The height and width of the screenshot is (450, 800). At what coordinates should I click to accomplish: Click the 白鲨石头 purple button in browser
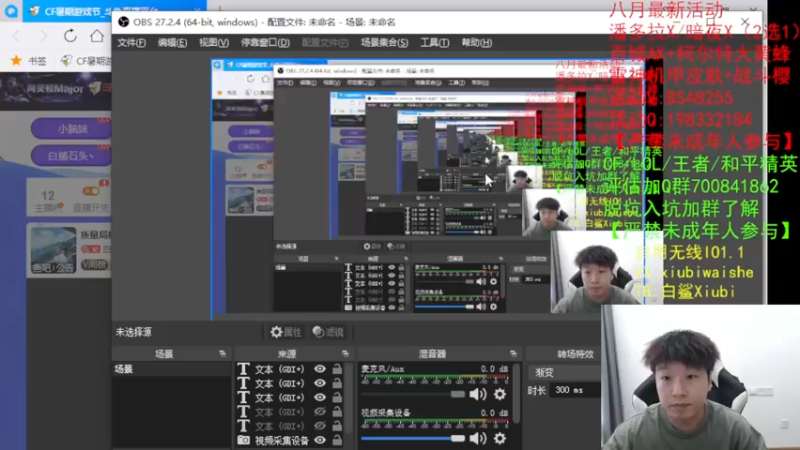pyautogui.click(x=71, y=156)
